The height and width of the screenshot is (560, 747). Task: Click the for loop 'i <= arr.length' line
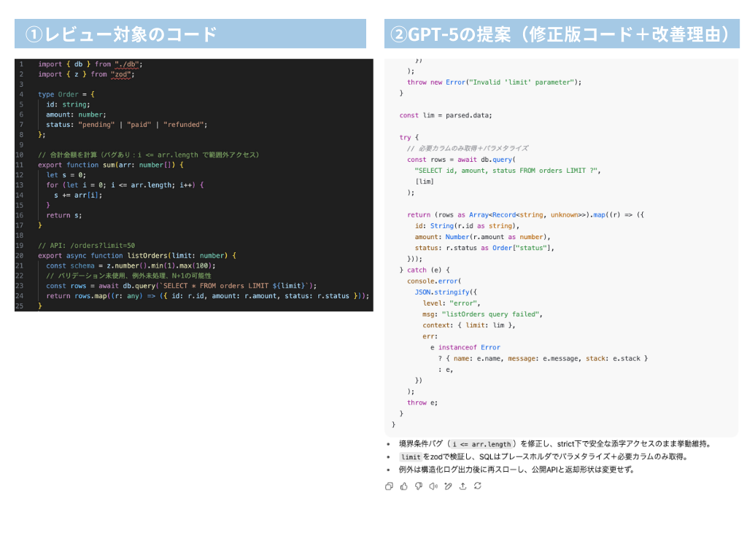(x=125, y=184)
